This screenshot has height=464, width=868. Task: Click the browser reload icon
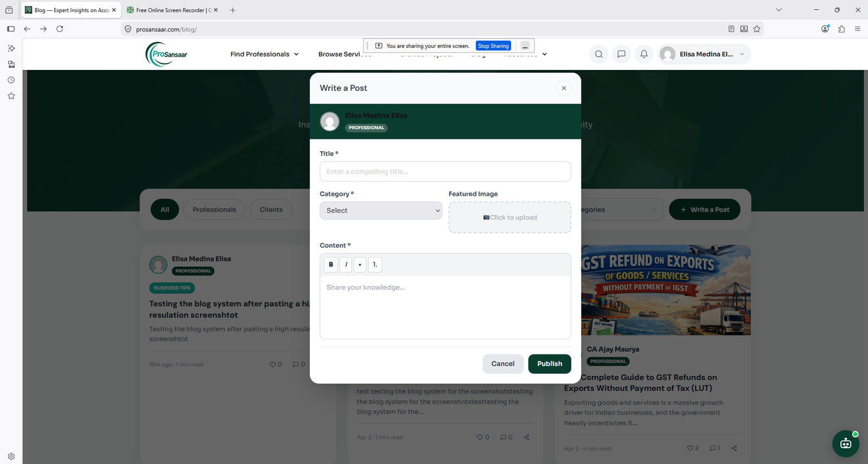tap(60, 29)
